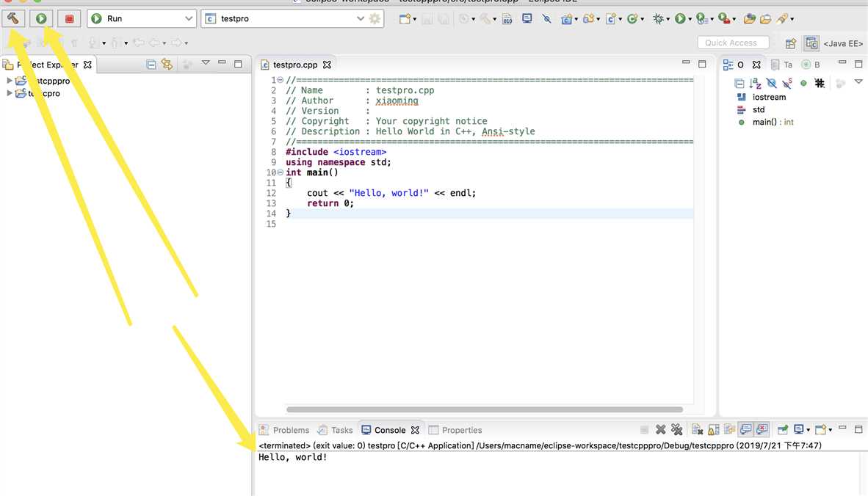
Task: Click the Debug bug icon
Action: pyautogui.click(x=658, y=19)
